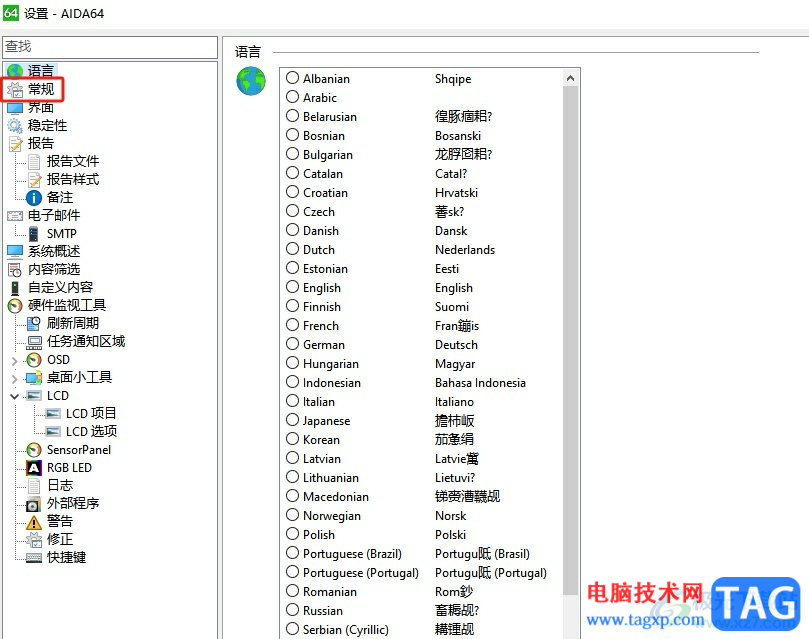Image resolution: width=809 pixels, height=639 pixels.
Task: Select the Hungarian radio button
Action: pyautogui.click(x=293, y=363)
